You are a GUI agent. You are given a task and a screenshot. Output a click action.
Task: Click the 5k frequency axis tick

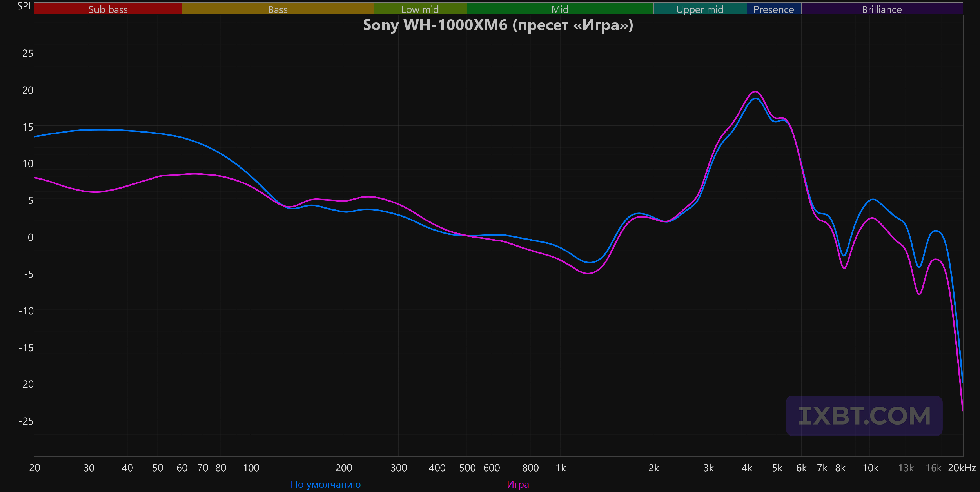click(x=777, y=468)
